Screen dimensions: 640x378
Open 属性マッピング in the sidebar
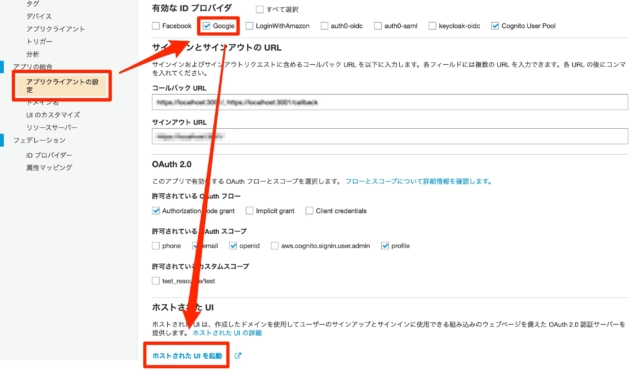[x=49, y=167]
